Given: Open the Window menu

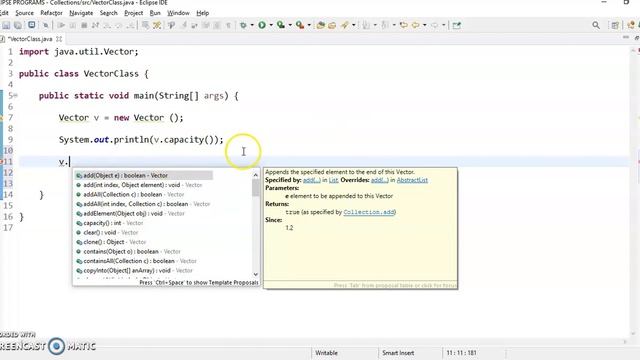Looking at the screenshot, I should (178, 13).
